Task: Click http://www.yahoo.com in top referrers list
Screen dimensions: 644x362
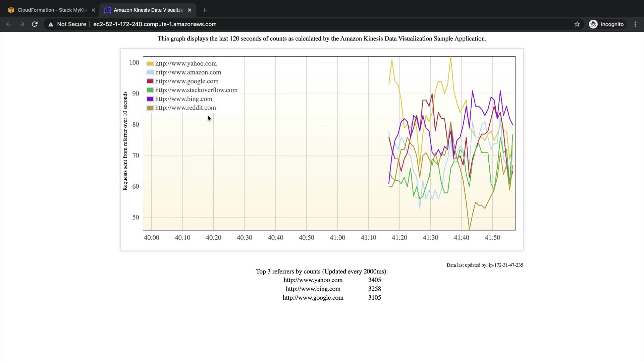Action: pos(313,280)
